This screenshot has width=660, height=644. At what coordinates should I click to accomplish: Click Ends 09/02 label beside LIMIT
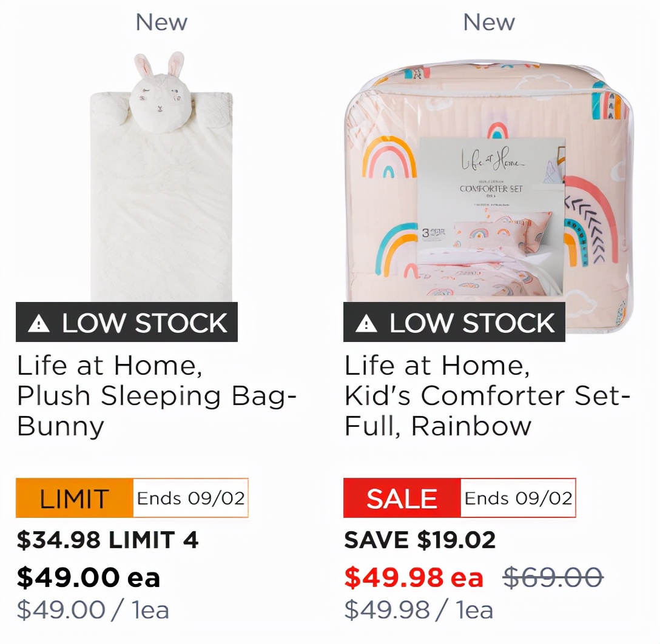[x=190, y=498]
